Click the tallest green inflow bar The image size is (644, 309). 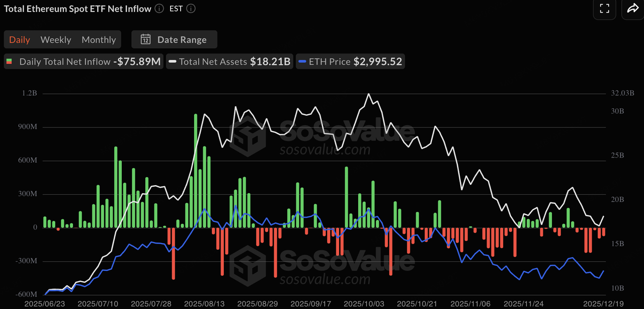(196, 171)
